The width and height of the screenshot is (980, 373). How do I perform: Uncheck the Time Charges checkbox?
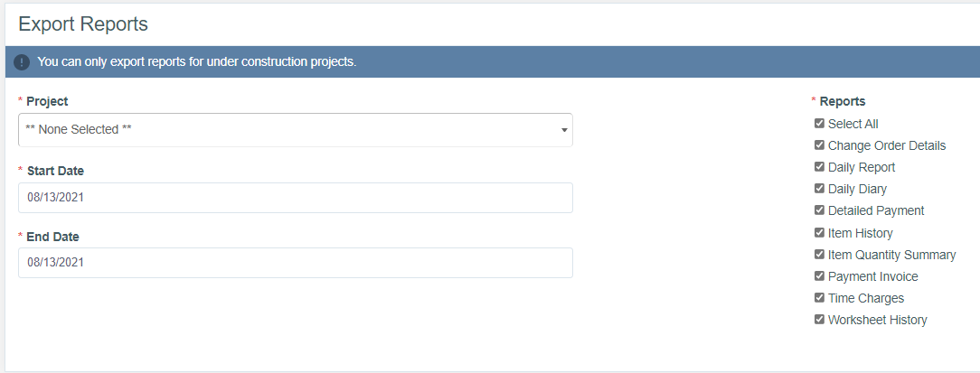pos(819,298)
